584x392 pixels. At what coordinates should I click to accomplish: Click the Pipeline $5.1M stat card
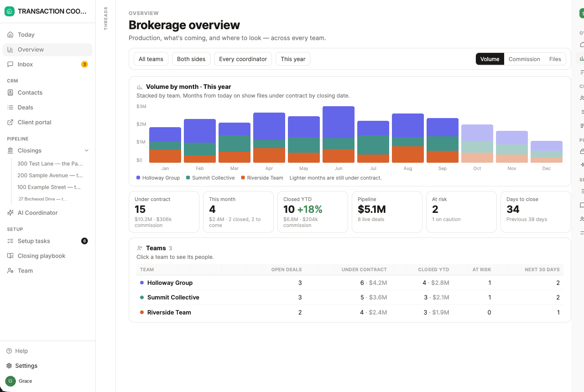(387, 212)
